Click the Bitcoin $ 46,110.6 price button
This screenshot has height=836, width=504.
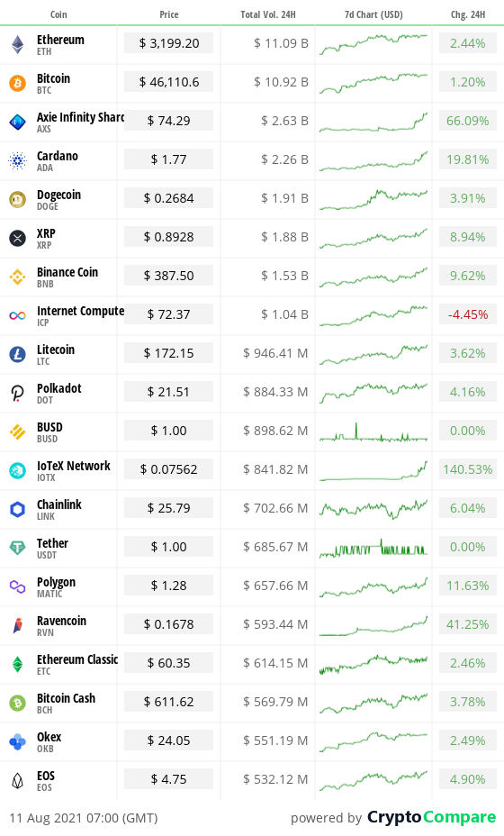click(169, 82)
